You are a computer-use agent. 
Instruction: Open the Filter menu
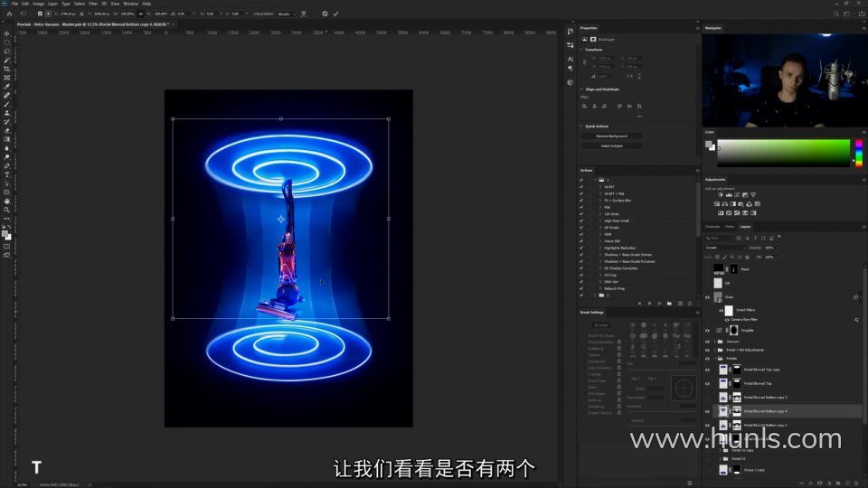click(x=93, y=4)
